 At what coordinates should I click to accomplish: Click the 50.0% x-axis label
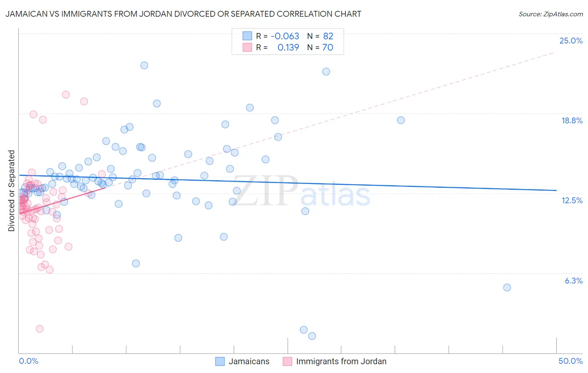coord(570,361)
